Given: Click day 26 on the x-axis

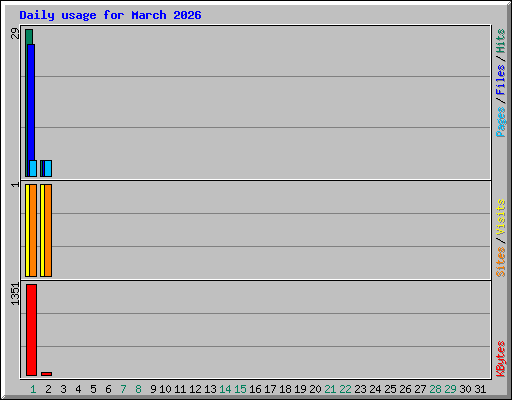Looking at the screenshot, I should [x=405, y=389].
